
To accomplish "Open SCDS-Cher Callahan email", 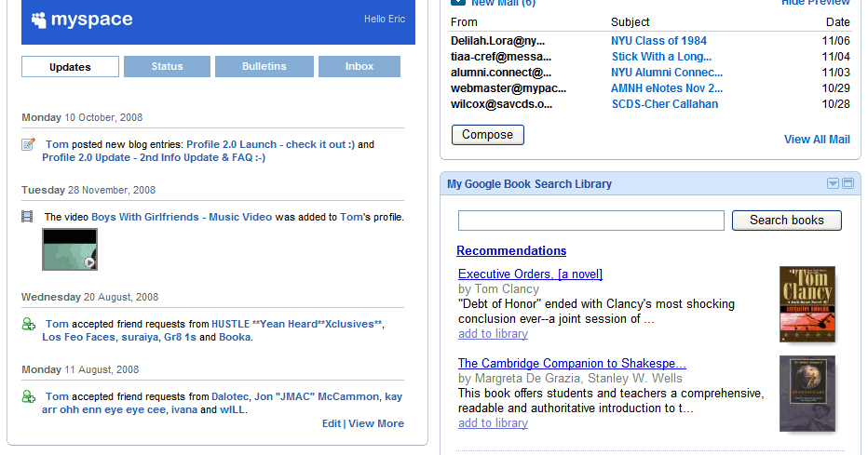I will pos(665,104).
